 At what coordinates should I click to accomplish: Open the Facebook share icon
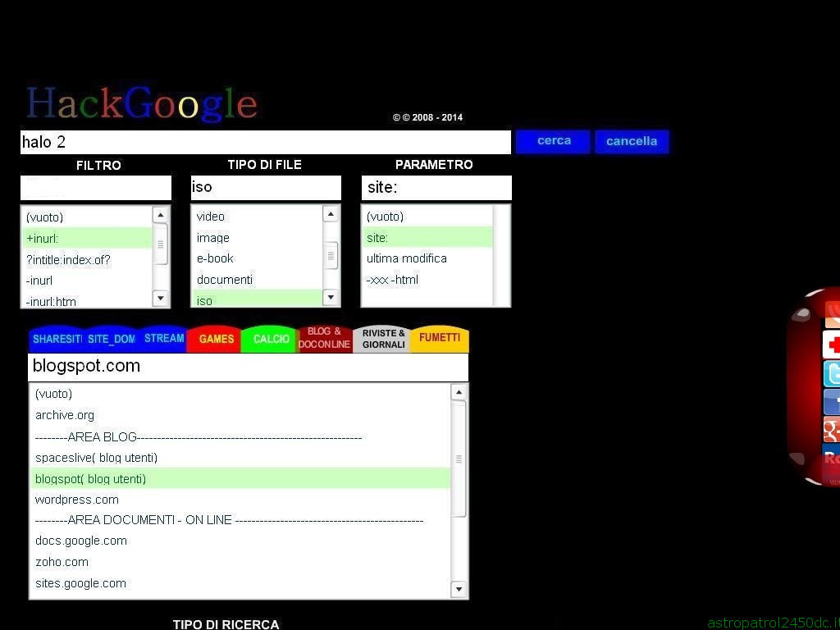coord(832,402)
